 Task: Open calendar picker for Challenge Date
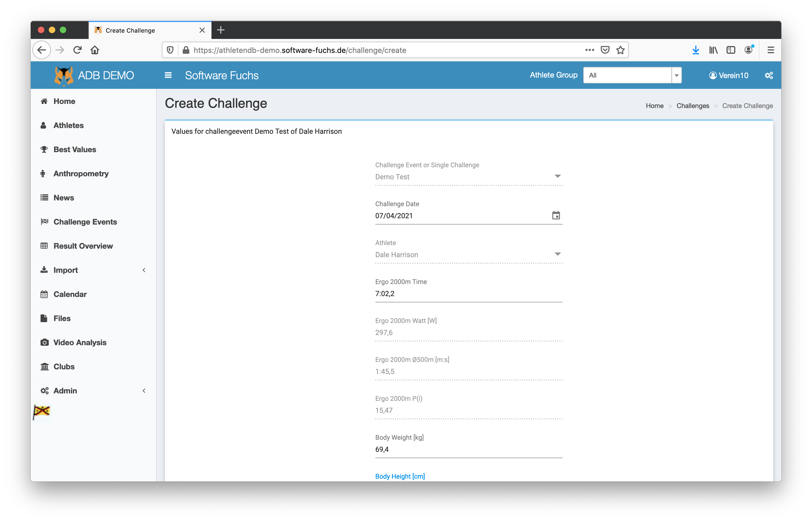(x=556, y=215)
